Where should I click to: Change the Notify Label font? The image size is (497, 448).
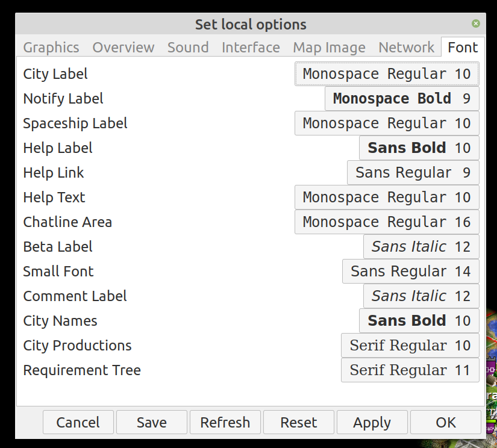402,99
